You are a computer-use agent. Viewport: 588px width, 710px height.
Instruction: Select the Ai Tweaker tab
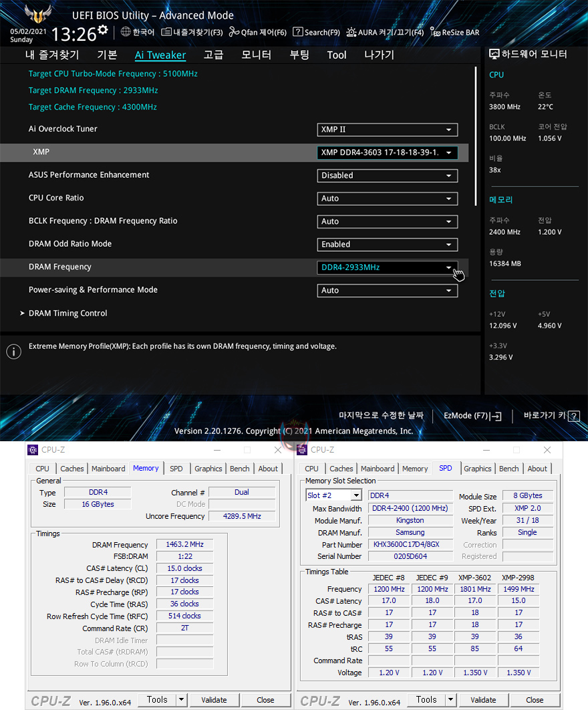click(x=160, y=55)
